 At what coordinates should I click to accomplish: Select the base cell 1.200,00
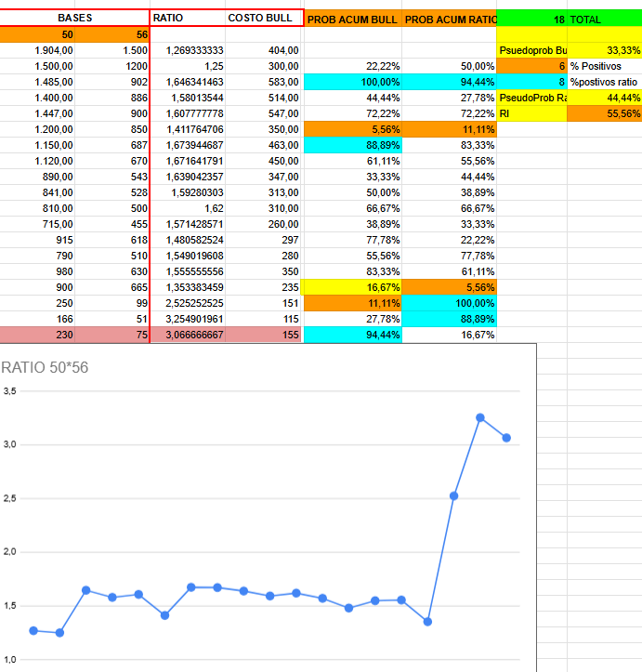tap(37, 129)
